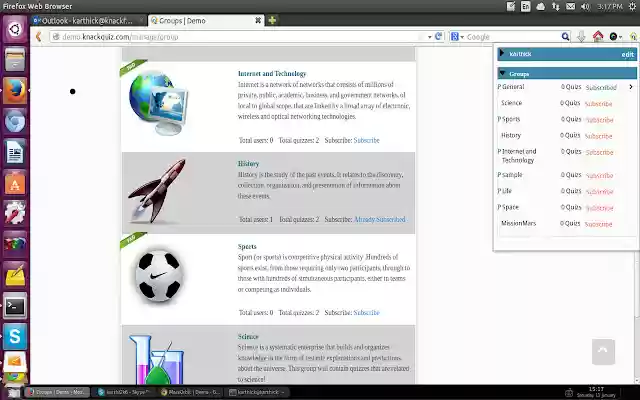The image size is (640, 400).
Task: Go to the Firefox home page icon
Action: [x=598, y=36]
